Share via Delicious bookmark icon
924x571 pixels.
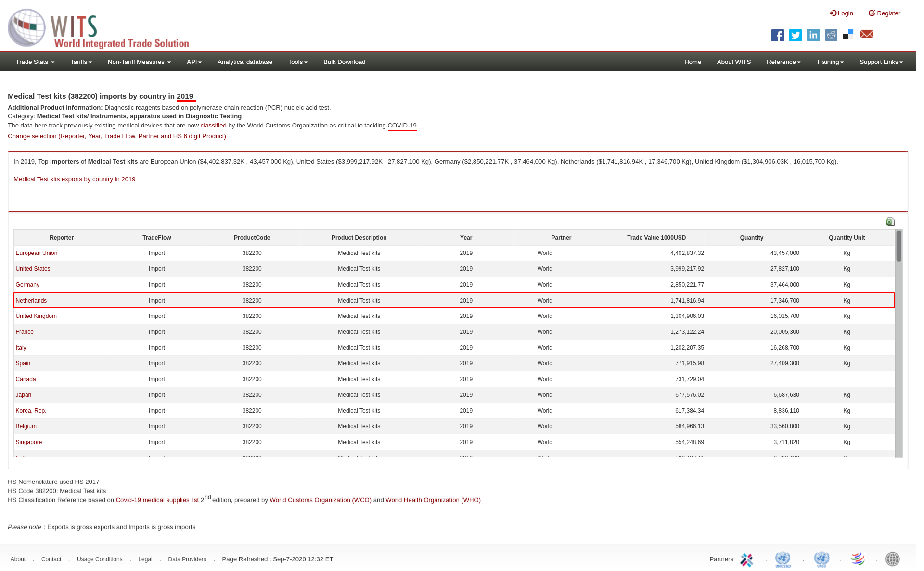click(x=848, y=35)
